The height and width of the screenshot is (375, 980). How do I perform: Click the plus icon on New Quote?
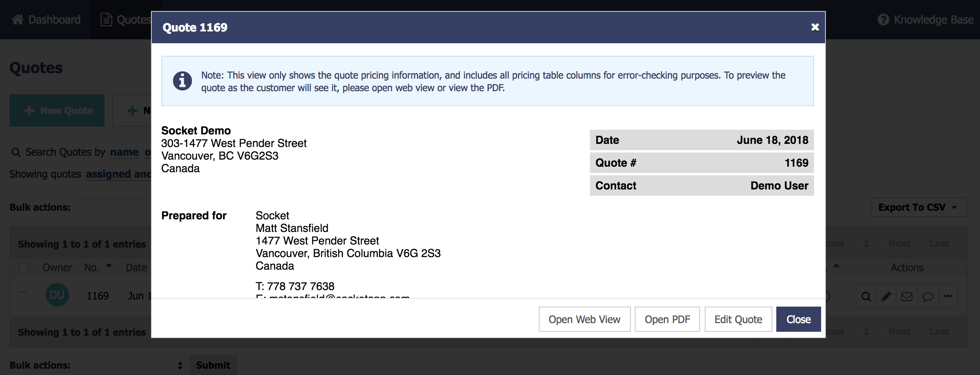pos(29,110)
